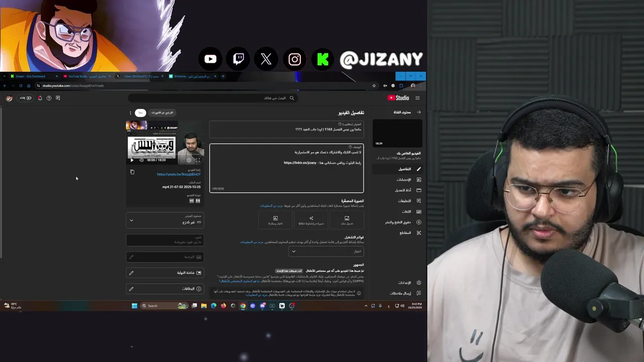Image resolution: width=644 pixels, height=362 pixels.
Task: Reload the page
Action: [21, 86]
